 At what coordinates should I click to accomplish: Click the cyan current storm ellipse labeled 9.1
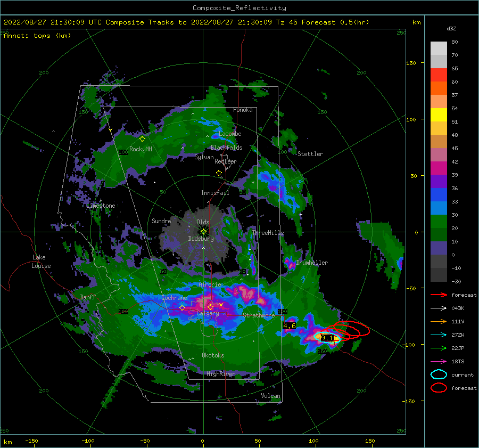coord(327,338)
